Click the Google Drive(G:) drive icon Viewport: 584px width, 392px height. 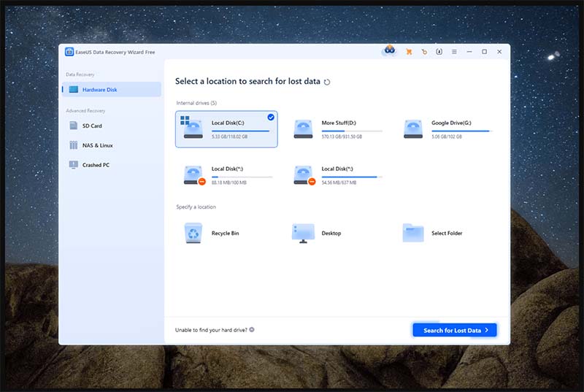[413, 128]
